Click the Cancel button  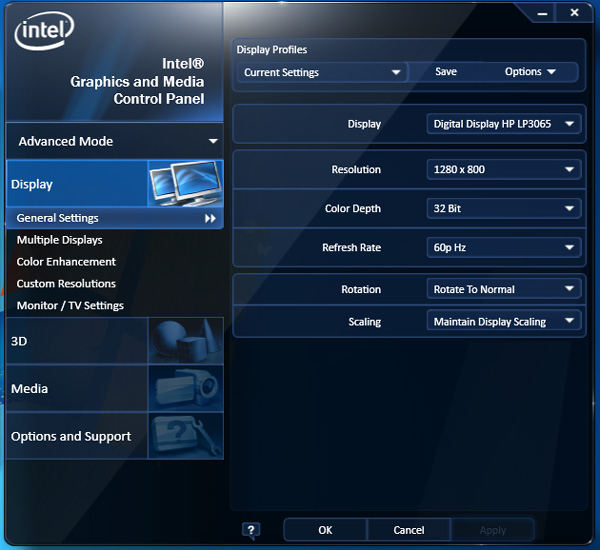(409, 530)
